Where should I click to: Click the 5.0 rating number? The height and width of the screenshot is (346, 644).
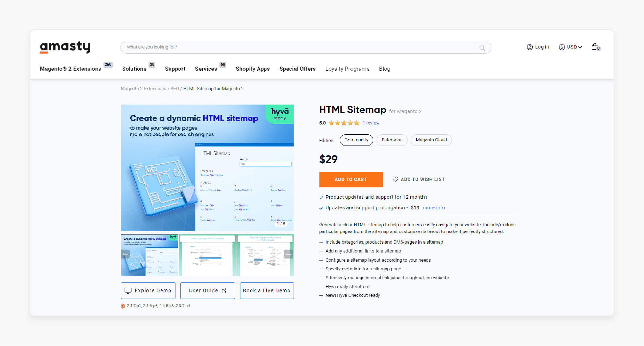tap(322, 123)
